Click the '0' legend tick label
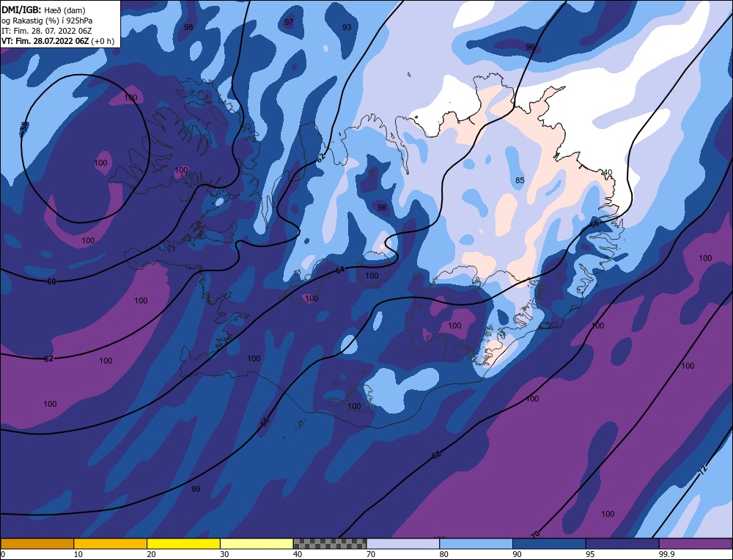The width and height of the screenshot is (733, 560). tap(3, 554)
